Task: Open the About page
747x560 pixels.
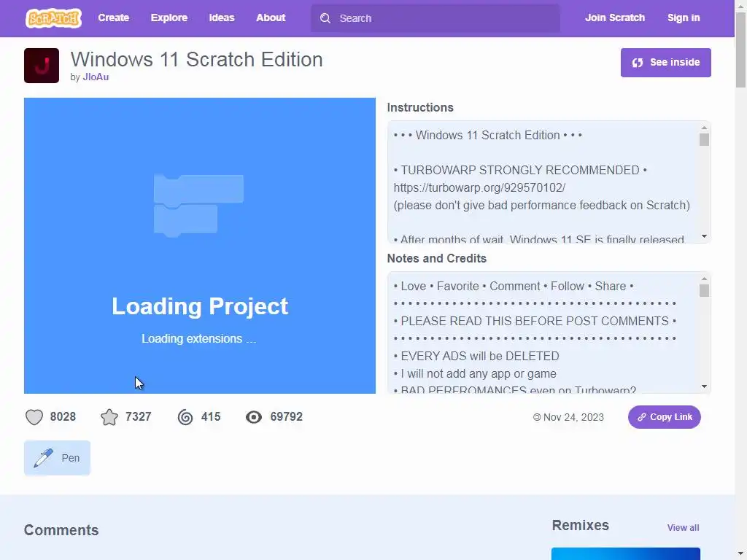Action: [x=271, y=17]
